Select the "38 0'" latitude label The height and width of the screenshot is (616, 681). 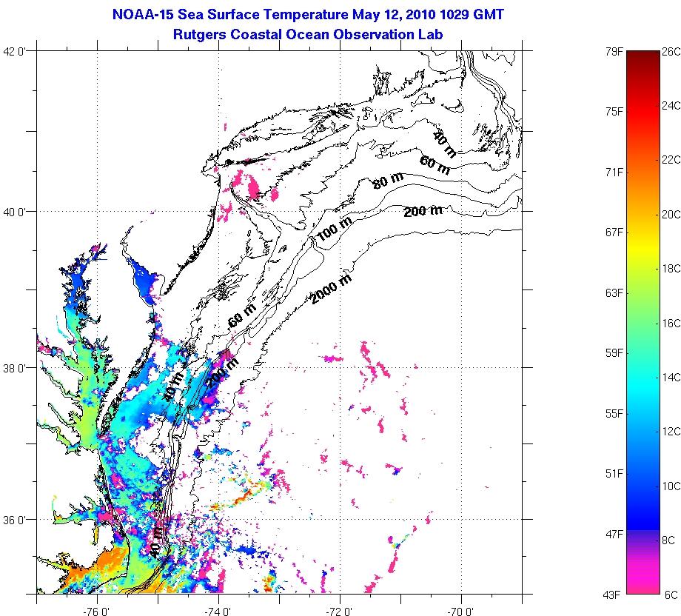click(15, 368)
